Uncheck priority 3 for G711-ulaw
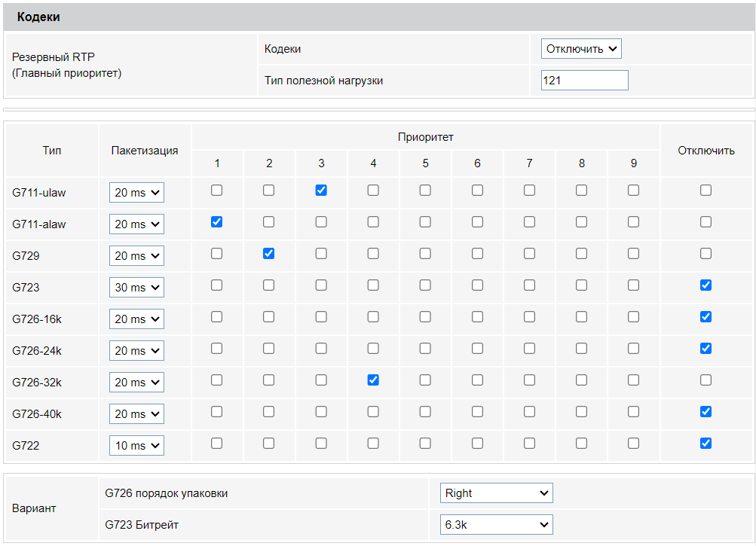 pyautogui.click(x=321, y=191)
